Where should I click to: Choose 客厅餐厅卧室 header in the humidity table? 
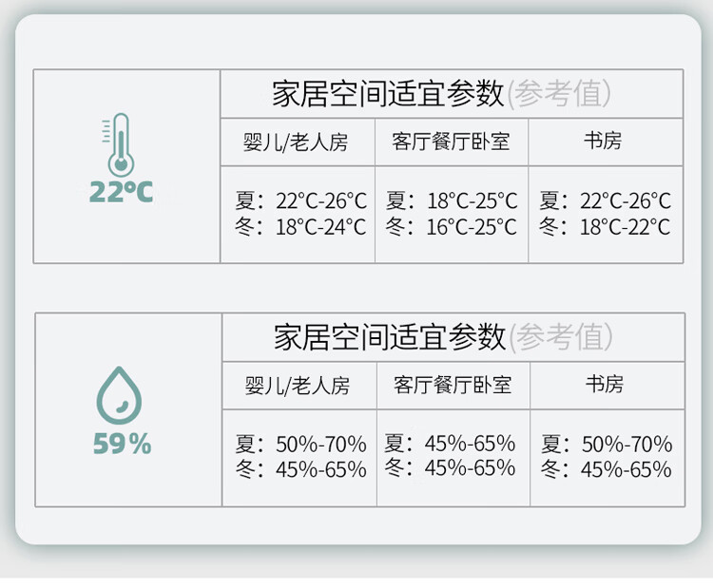(453, 385)
